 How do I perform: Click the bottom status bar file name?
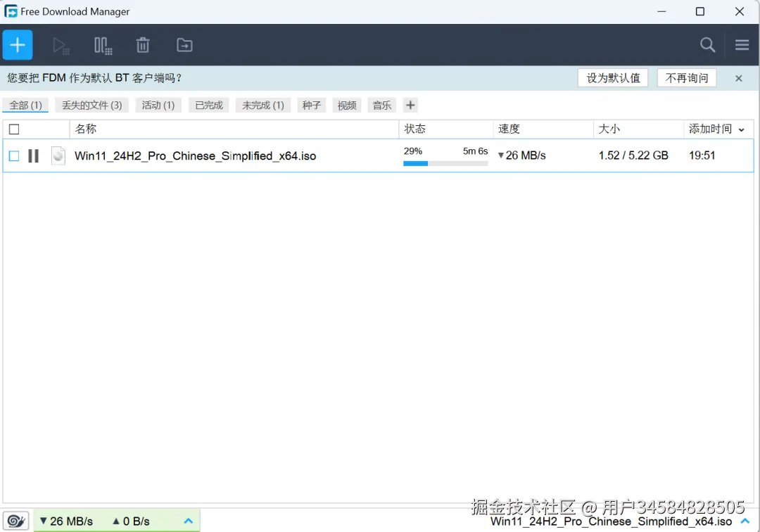[611, 521]
